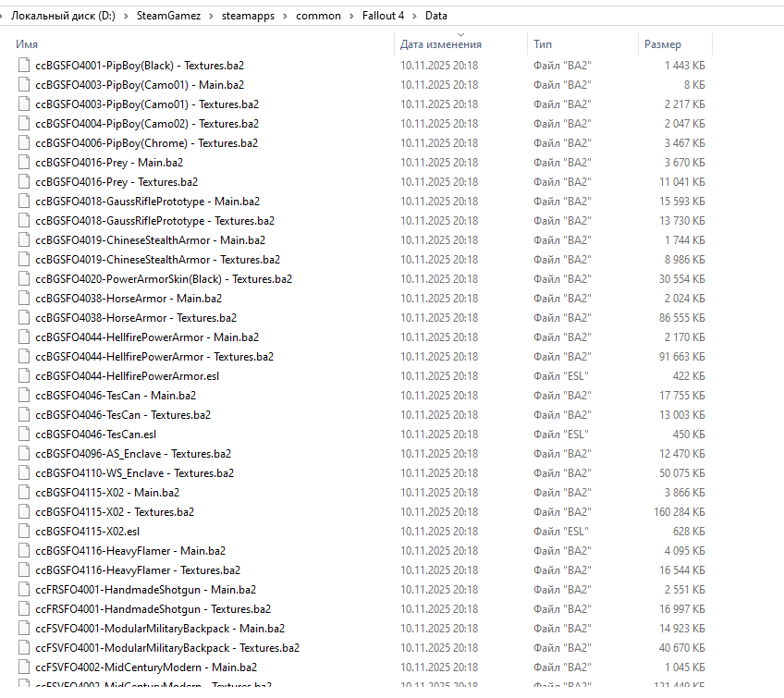Sort files by the Размер column header

(663, 44)
